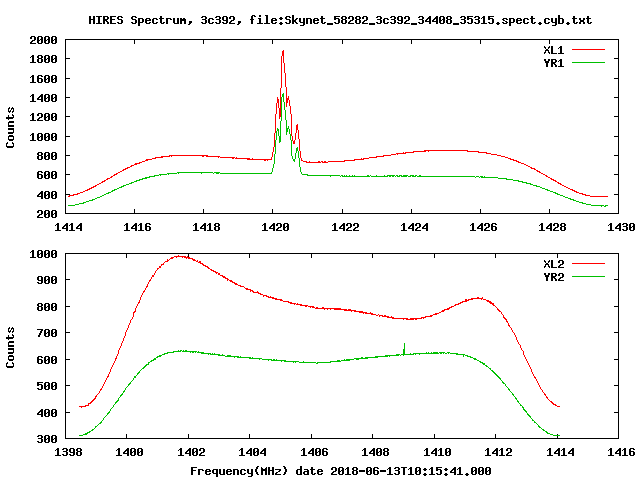Click the 1600 y-axis tick label
This screenshot has height=480, width=640.
point(43,79)
